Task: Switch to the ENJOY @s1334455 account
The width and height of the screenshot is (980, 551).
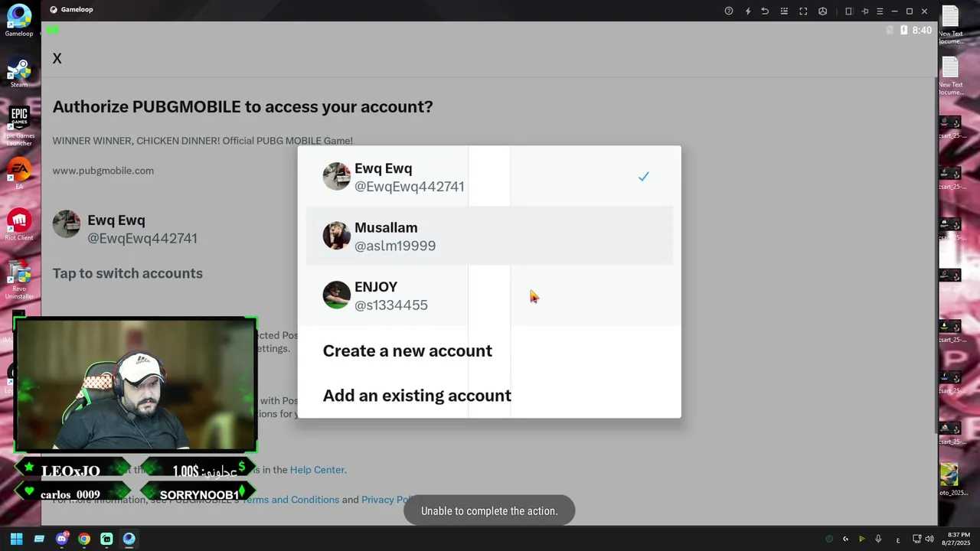Action: (489, 295)
